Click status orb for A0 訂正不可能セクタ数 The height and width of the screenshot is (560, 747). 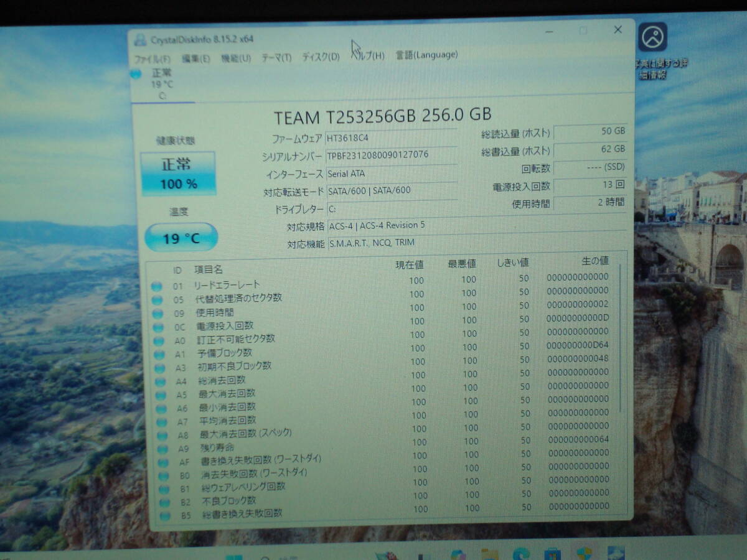click(x=159, y=342)
